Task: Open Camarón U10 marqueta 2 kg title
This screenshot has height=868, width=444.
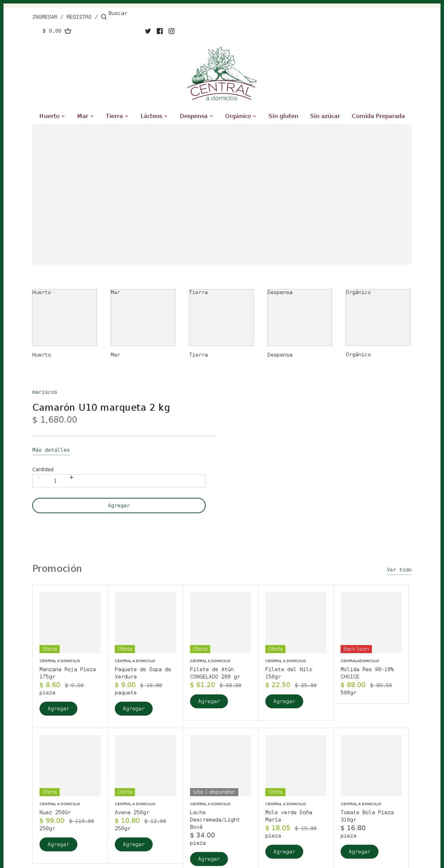Action: click(101, 407)
